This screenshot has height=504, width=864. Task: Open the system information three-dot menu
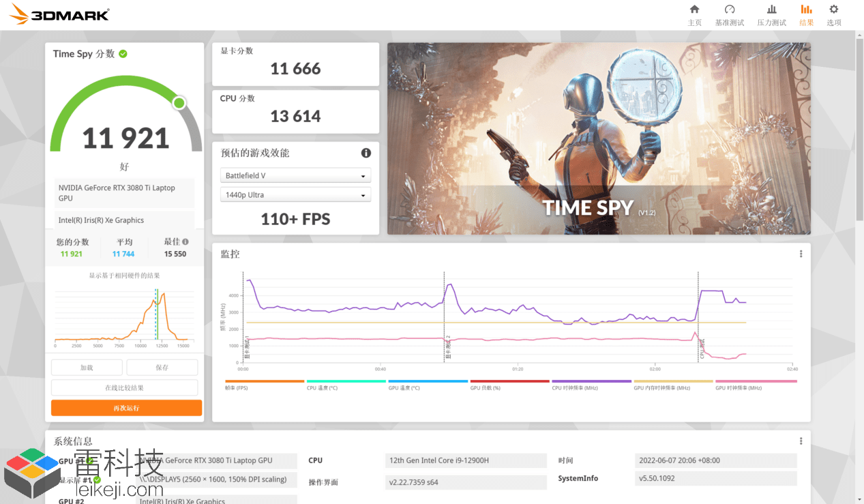pos(801,441)
